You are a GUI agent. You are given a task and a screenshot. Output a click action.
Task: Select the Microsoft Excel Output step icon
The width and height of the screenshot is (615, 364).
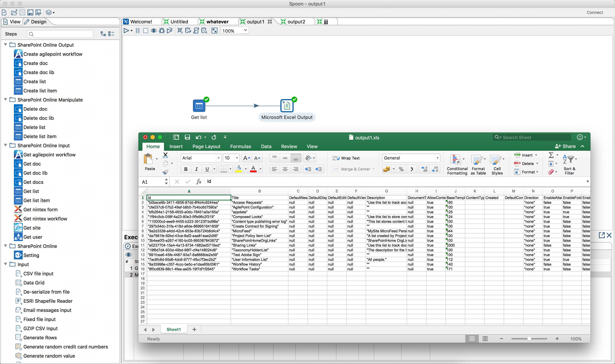(x=287, y=106)
